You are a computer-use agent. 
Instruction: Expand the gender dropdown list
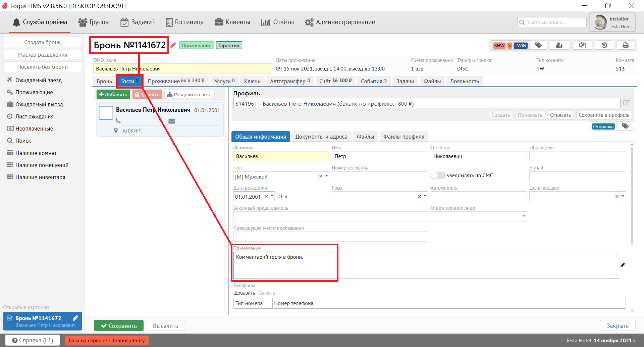coord(326,176)
